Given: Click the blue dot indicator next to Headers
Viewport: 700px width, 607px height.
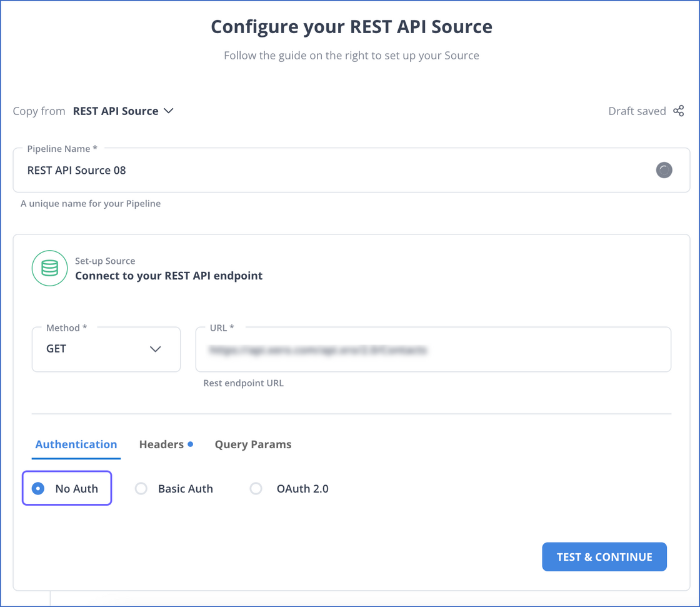Looking at the screenshot, I should pos(191,444).
